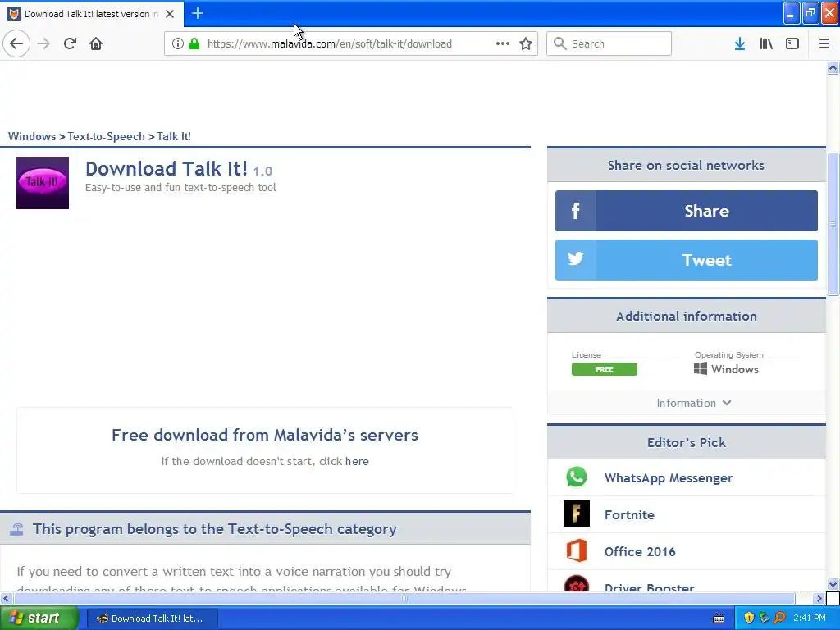The height and width of the screenshot is (630, 840).
Task: Close the Download Talk It! tab
Action: pyautogui.click(x=170, y=14)
